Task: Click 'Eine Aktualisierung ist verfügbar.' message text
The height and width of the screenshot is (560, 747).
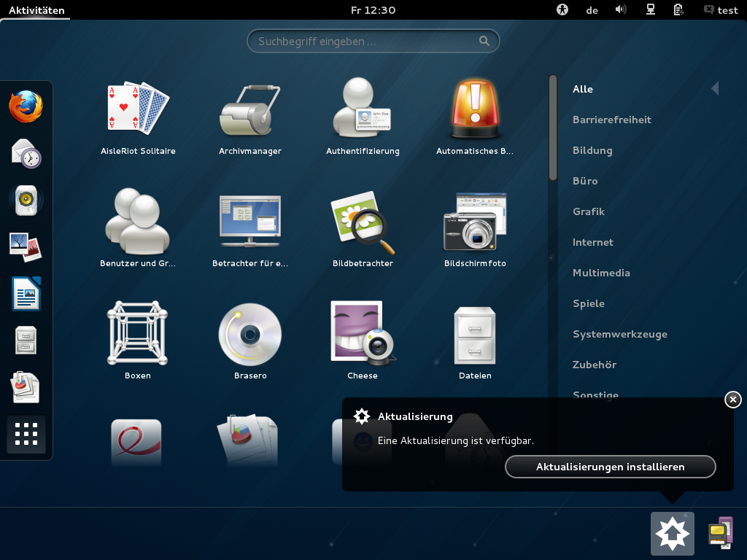Action: (x=455, y=441)
